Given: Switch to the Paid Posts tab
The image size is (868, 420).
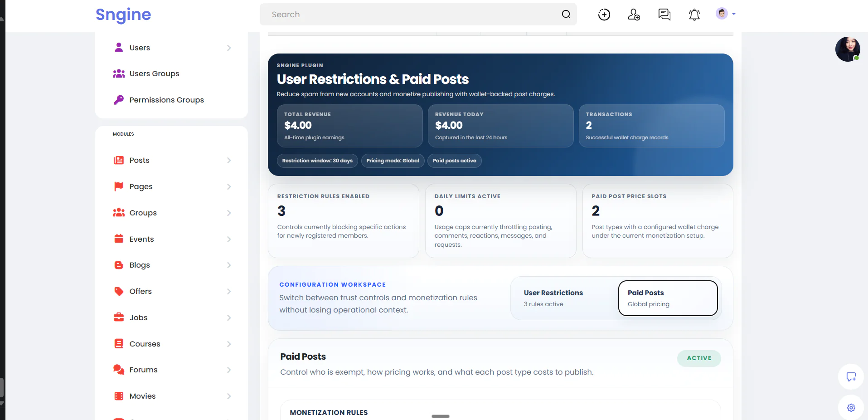Looking at the screenshot, I should pos(668,298).
